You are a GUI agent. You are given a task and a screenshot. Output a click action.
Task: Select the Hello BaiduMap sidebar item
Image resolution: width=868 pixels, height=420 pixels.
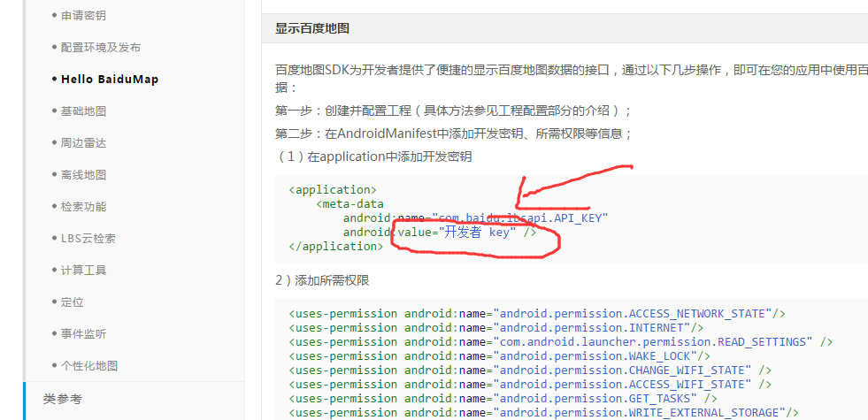109,80
